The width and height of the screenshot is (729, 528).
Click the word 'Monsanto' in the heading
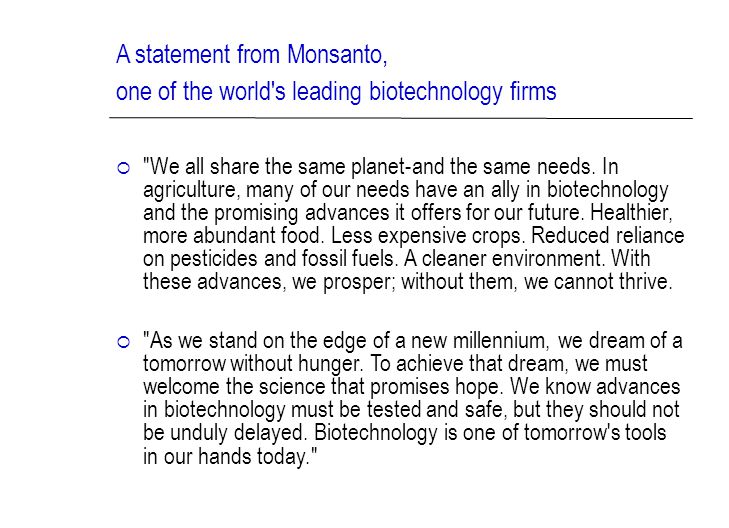337,54
